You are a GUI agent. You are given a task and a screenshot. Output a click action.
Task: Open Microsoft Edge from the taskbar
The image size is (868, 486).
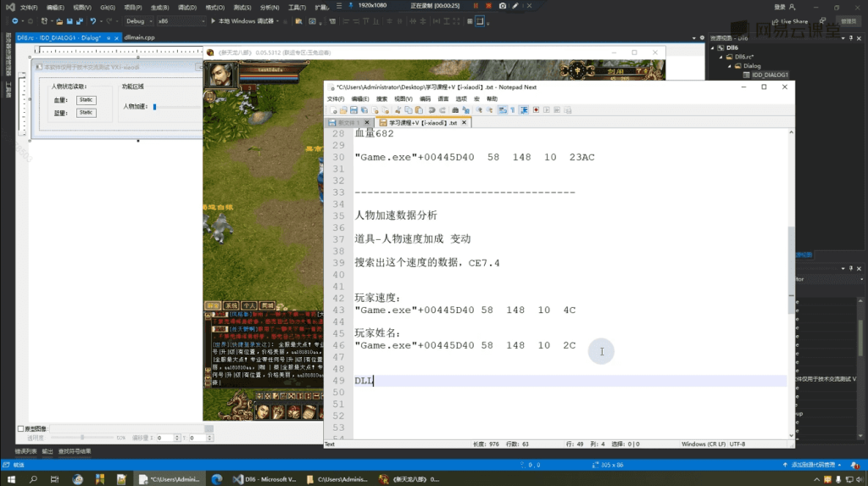click(215, 479)
